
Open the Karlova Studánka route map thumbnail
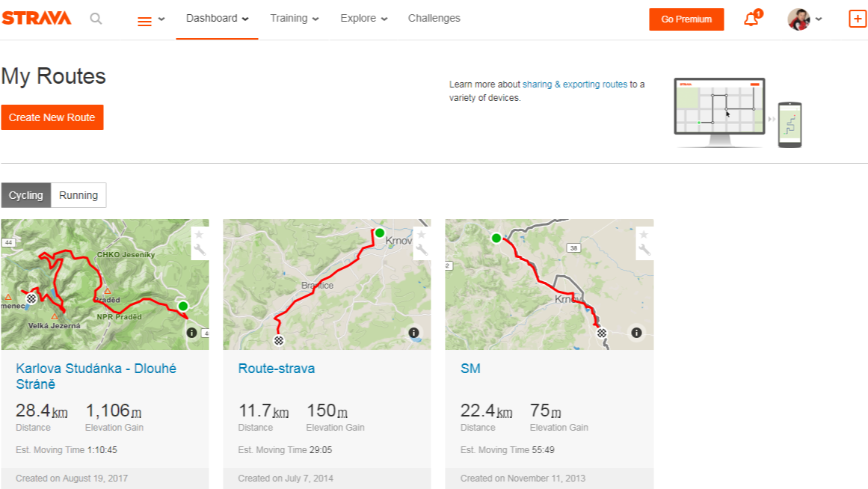click(97, 284)
